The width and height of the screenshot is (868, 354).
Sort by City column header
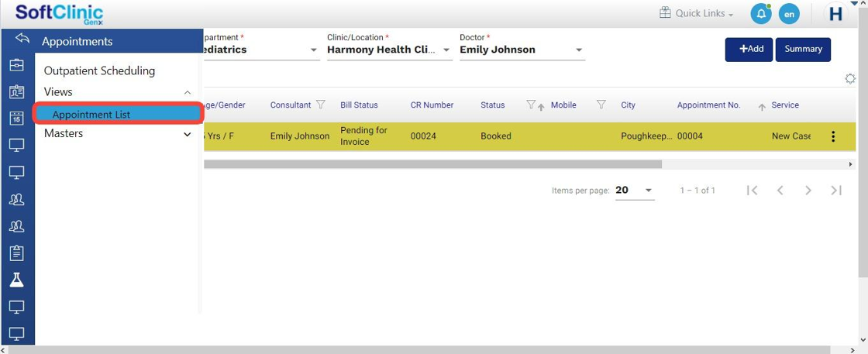pyautogui.click(x=629, y=105)
